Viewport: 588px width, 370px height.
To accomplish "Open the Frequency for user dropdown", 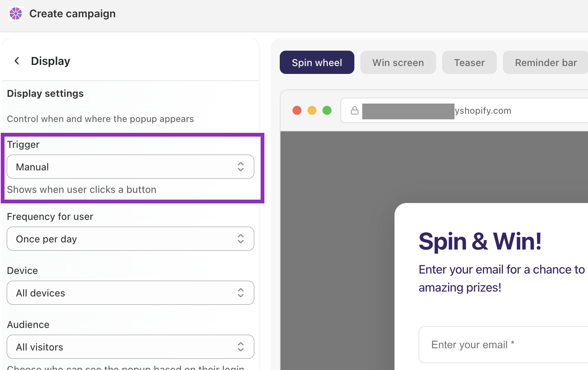I will [130, 239].
